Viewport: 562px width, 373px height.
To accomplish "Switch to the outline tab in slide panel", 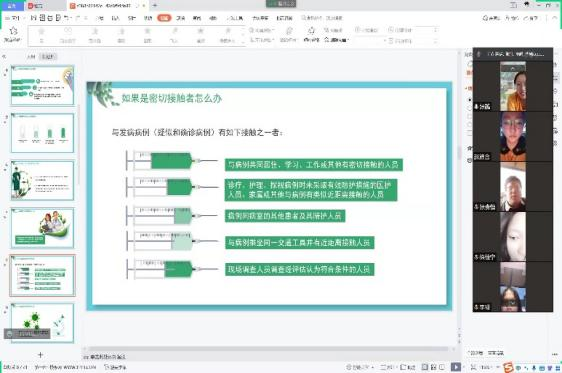I will 31,57.
